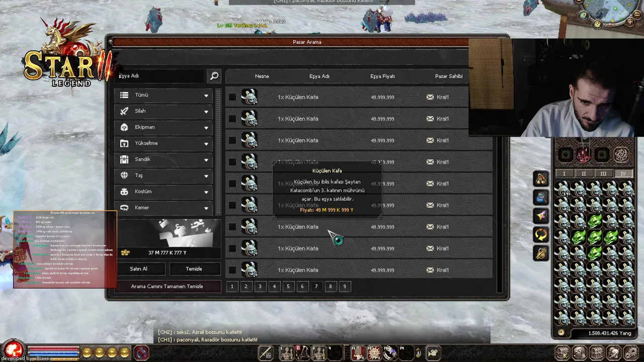644x362 pixels.
Task: Select the helmet stack with count 14
Action: [x=562, y=190]
